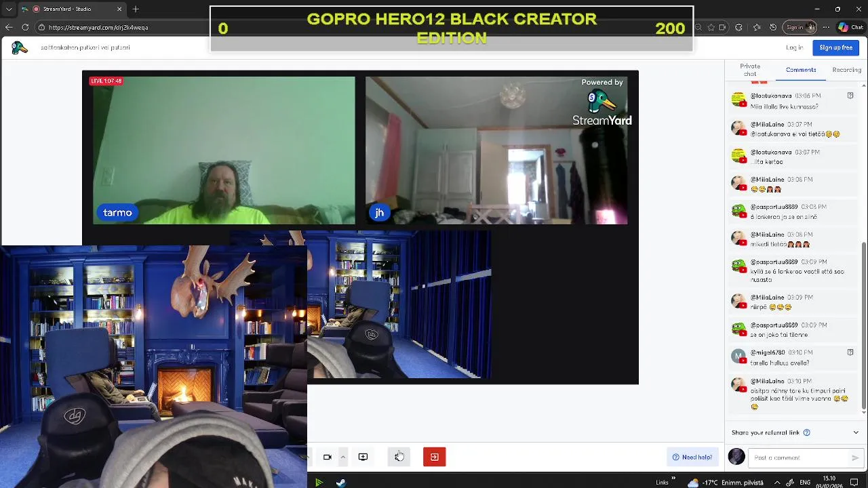Expand the Links toolbar chevron in taskbar
Viewport: 868px width, 488px height.
673,479
